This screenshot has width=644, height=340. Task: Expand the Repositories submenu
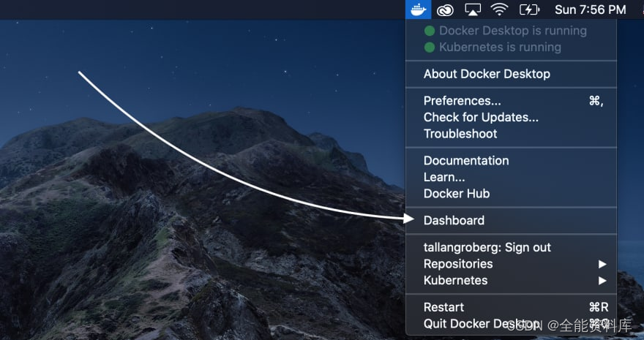click(511, 264)
